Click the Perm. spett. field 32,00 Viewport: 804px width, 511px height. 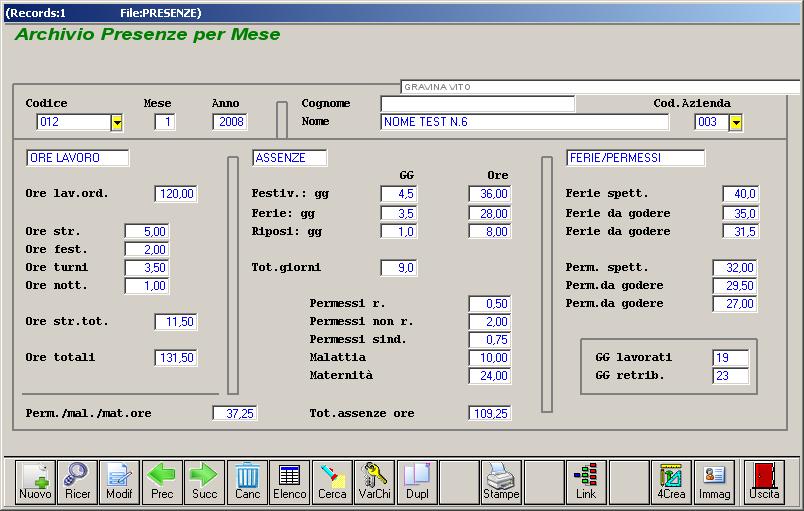(x=736, y=268)
